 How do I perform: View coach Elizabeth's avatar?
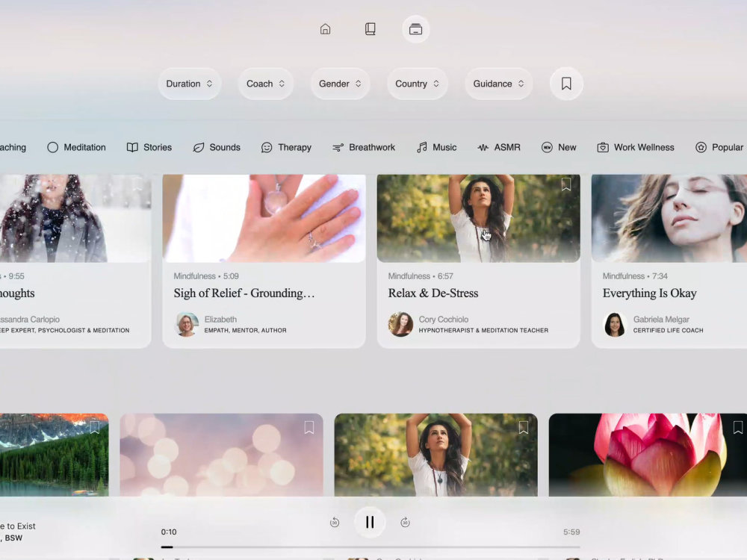186,324
